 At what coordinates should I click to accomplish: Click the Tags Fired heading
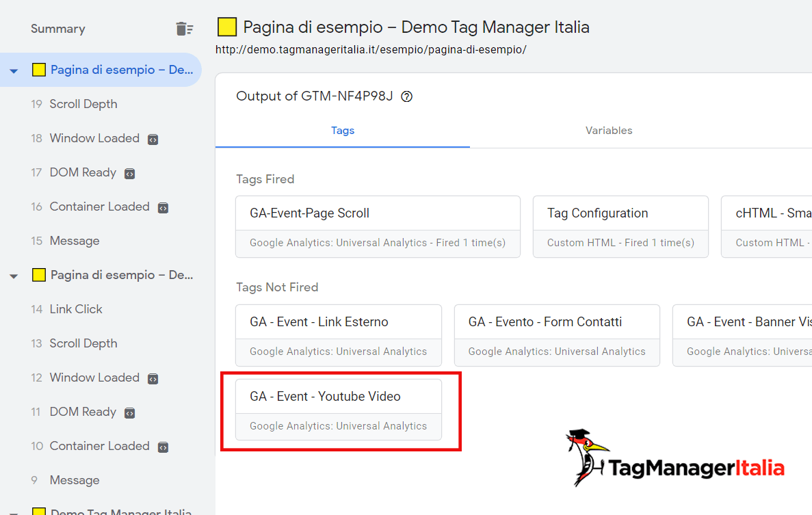click(x=265, y=179)
